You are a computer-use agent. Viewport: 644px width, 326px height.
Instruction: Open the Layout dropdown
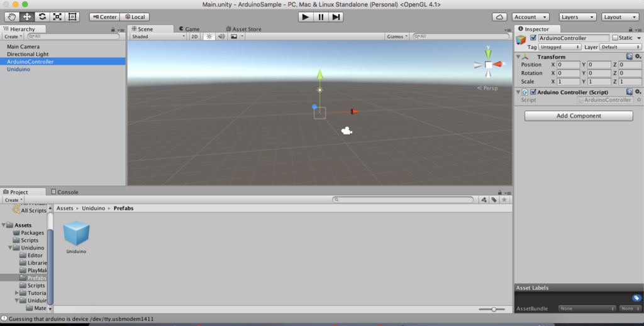620,17
